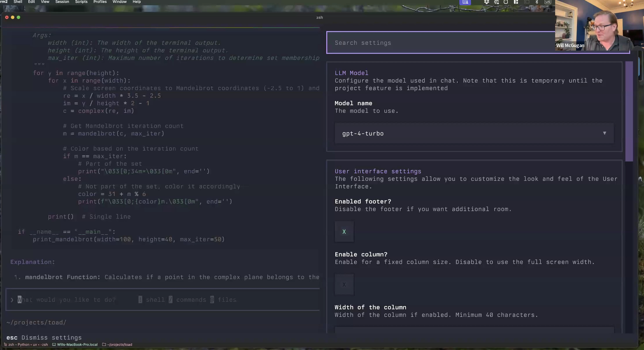
Task: Click the folder icon in status bar
Action: [x=104, y=344]
